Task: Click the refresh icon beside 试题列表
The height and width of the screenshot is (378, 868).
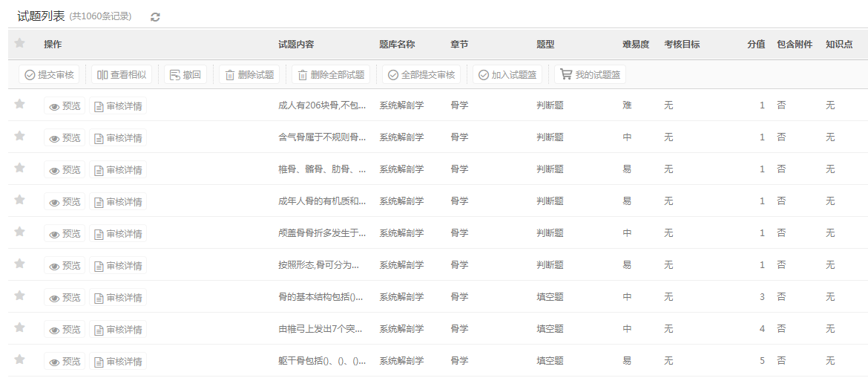Action: coord(155,17)
